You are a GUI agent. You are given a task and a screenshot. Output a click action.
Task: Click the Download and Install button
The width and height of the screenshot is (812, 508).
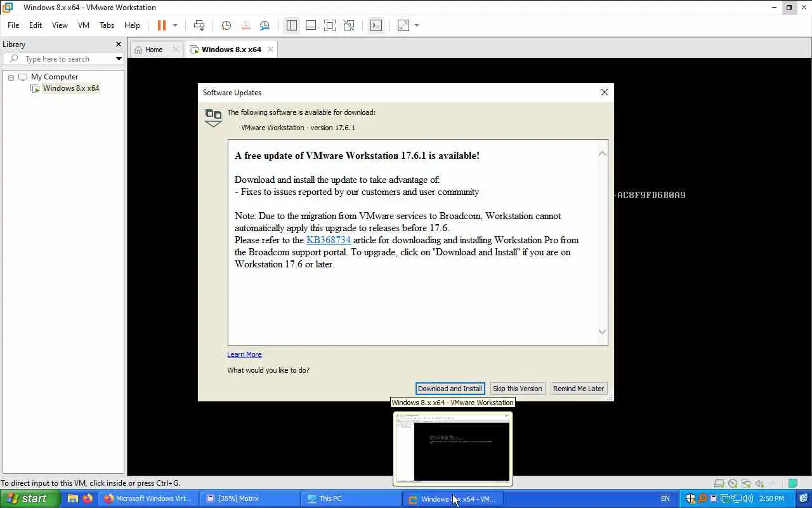pyautogui.click(x=450, y=389)
